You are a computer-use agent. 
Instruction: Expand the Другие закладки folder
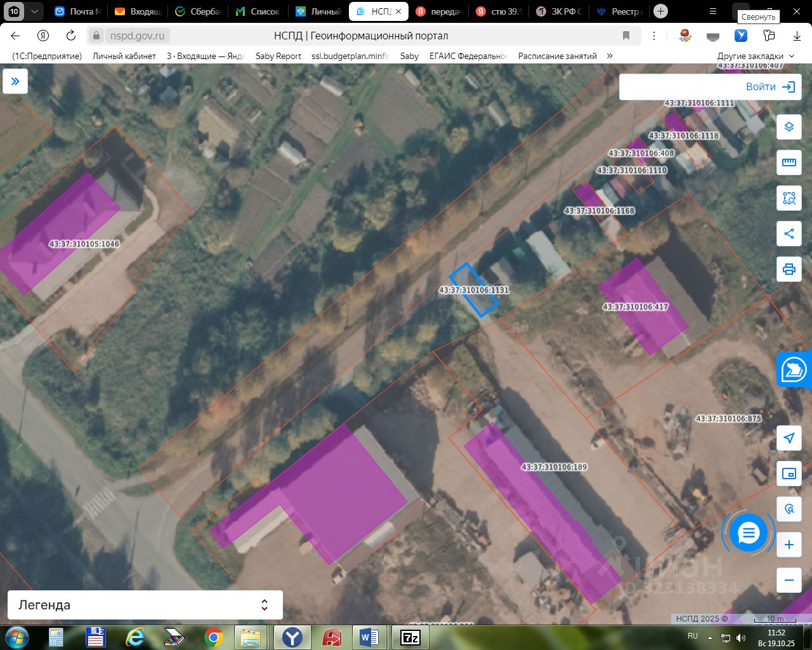tap(756, 56)
